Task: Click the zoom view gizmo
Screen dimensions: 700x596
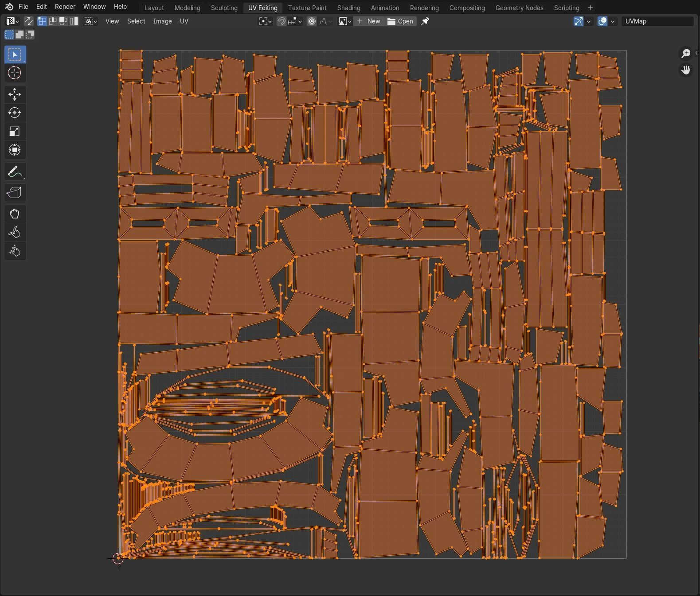Action: pos(686,54)
